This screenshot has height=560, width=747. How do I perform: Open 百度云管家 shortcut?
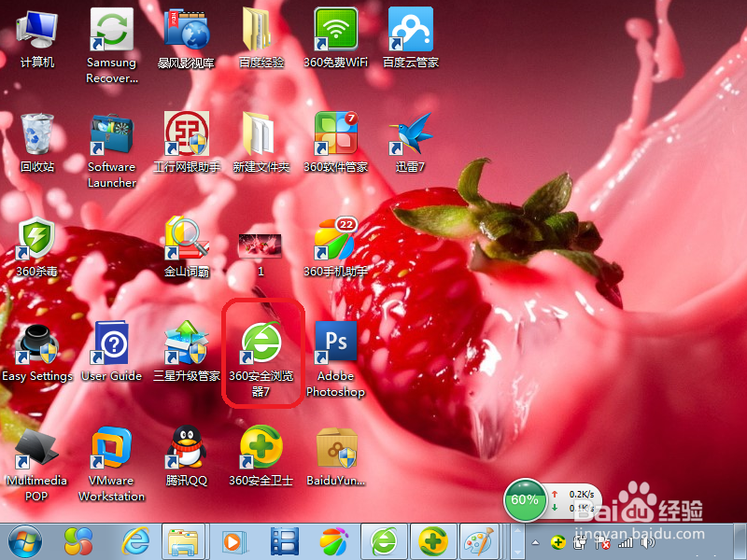[x=411, y=39]
